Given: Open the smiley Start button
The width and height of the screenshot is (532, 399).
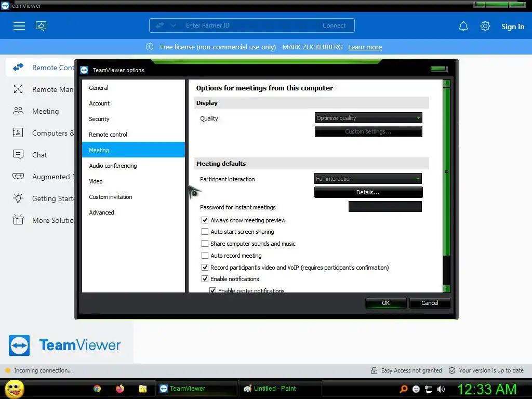Looking at the screenshot, I should [14, 389].
